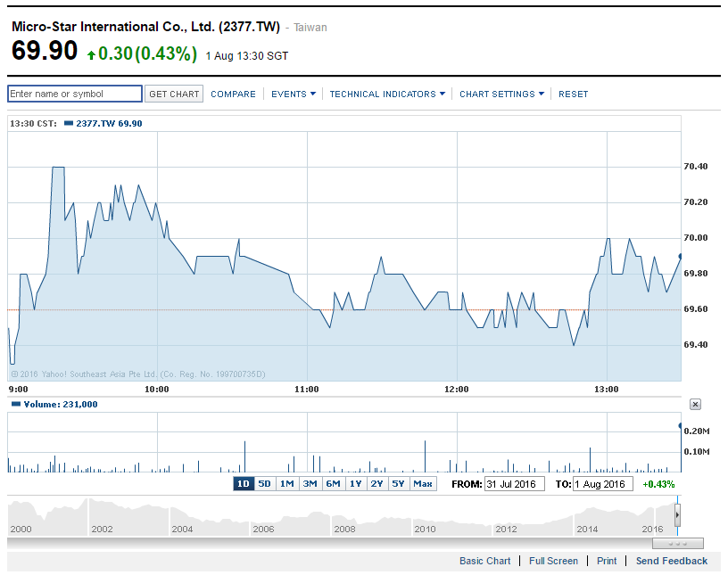
Task: Click the 1 Aug 13:30 SGT timestamp
Action: click(247, 56)
